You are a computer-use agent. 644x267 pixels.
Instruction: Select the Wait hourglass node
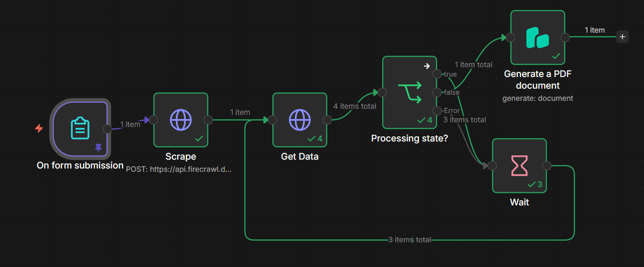click(x=519, y=165)
